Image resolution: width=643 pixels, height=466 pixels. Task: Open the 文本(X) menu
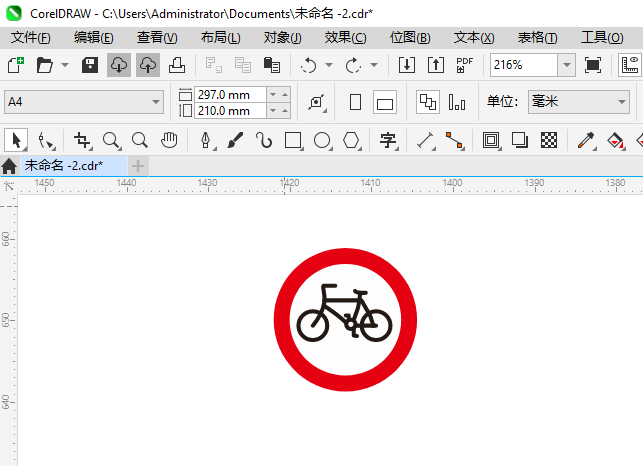pyautogui.click(x=474, y=38)
